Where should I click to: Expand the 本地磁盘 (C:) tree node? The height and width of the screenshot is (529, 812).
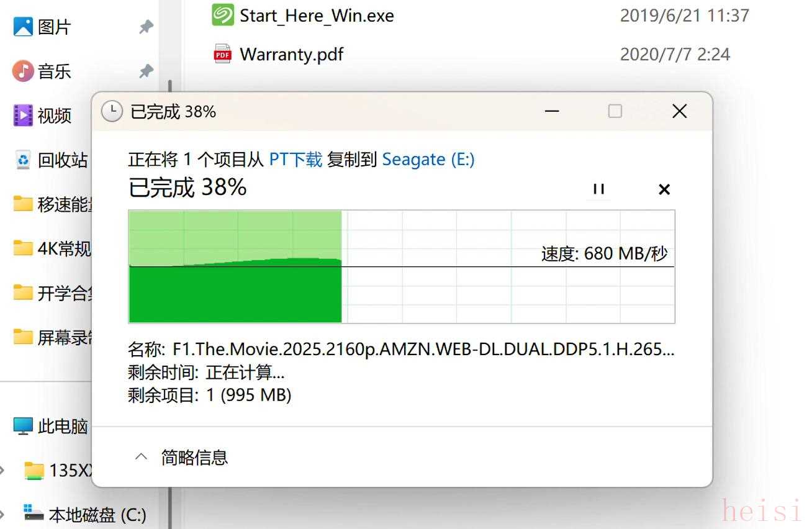[3, 514]
